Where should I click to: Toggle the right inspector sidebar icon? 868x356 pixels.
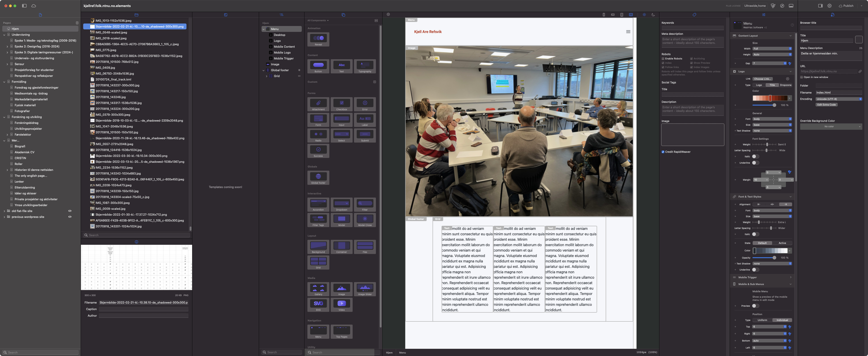coord(820,6)
